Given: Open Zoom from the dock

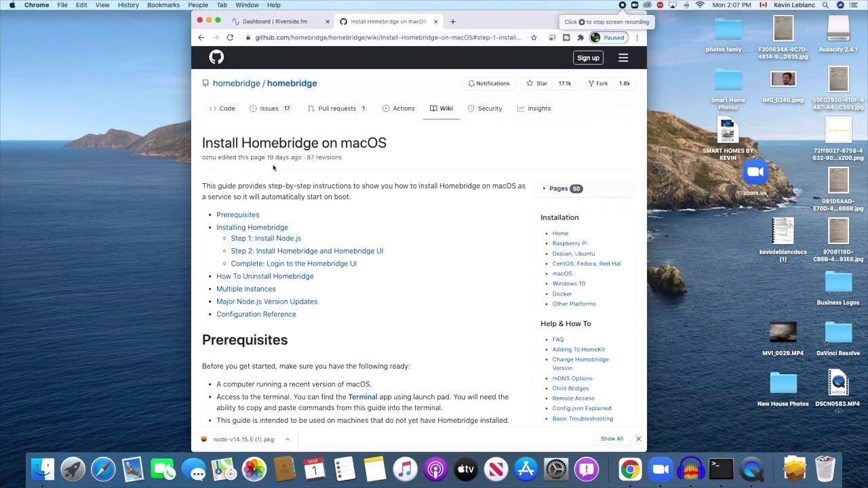Looking at the screenshot, I should pos(660,469).
